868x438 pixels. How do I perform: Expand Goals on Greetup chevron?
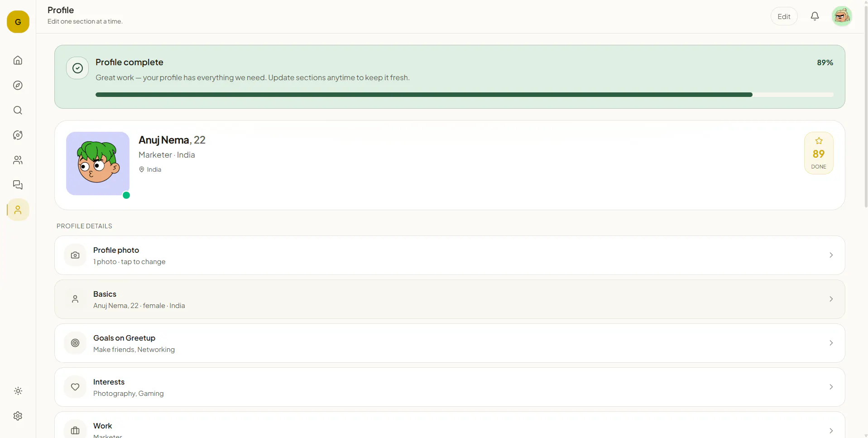[x=831, y=343]
